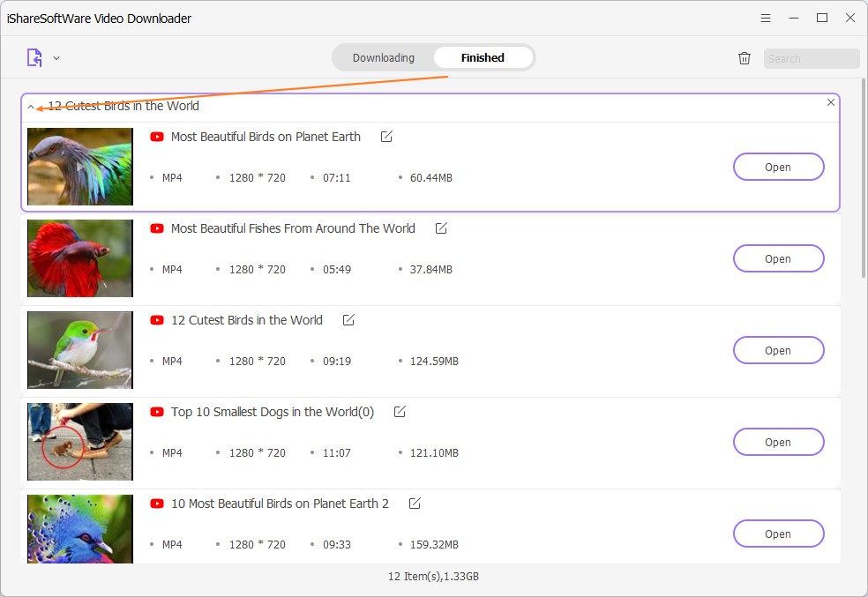Click YouTube icon beside Most Beautiful Birds on Planet Earth
This screenshot has height=597, width=868.
point(157,137)
